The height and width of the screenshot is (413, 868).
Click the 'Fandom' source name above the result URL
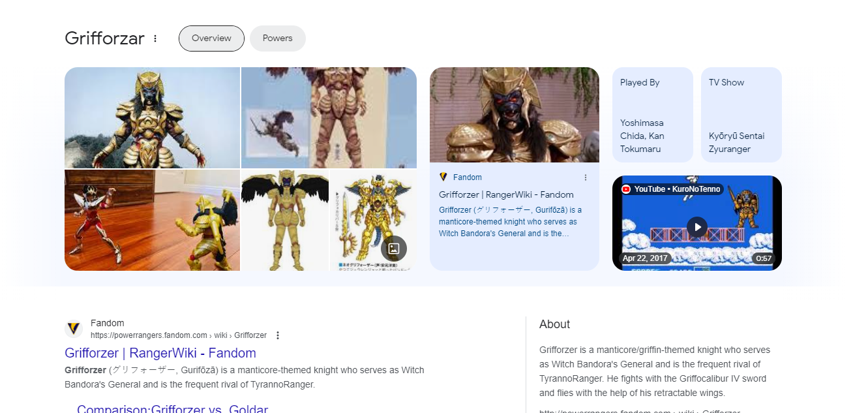coord(108,323)
